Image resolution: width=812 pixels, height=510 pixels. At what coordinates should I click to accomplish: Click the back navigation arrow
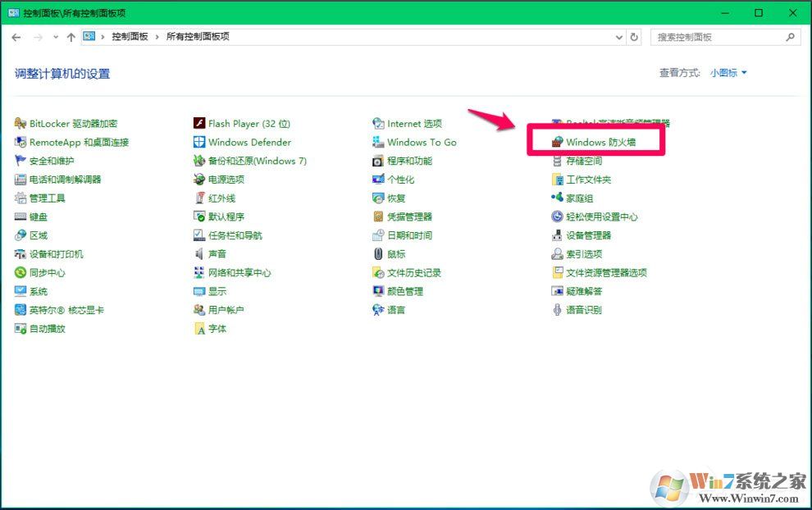tap(16, 37)
